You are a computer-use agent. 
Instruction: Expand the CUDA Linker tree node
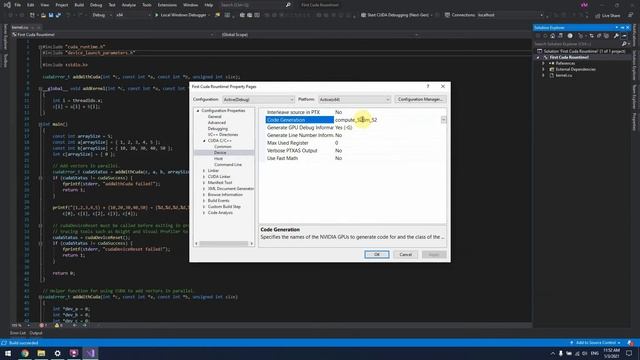pyautogui.click(x=204, y=177)
